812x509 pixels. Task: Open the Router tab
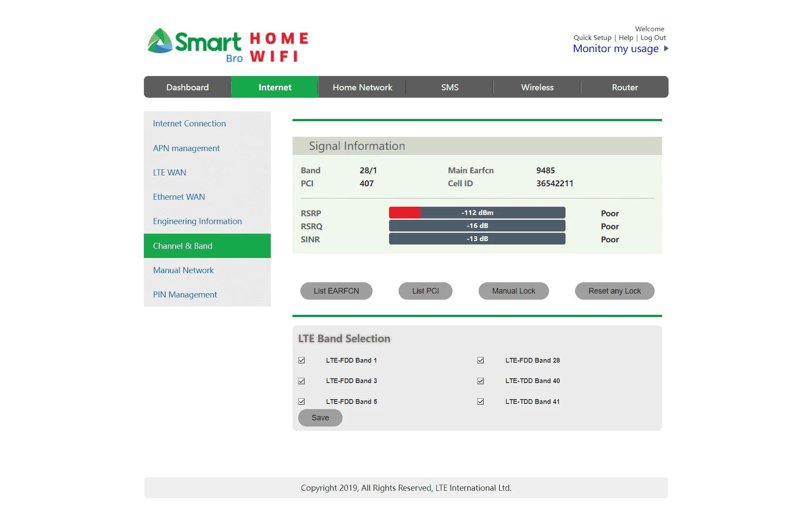pyautogui.click(x=625, y=87)
